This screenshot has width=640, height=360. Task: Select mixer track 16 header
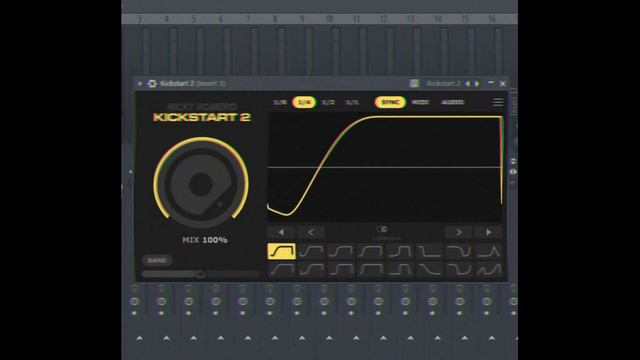pyautogui.click(x=492, y=19)
